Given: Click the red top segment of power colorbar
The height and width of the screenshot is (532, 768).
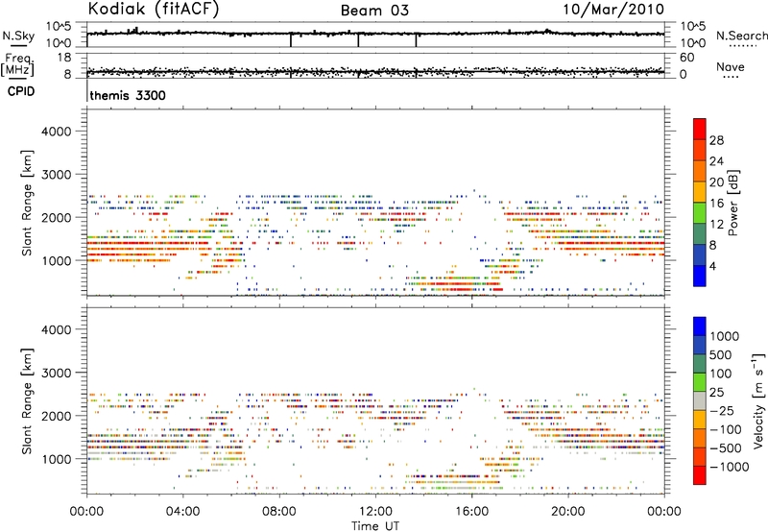Looking at the screenshot, I should click(700, 129).
